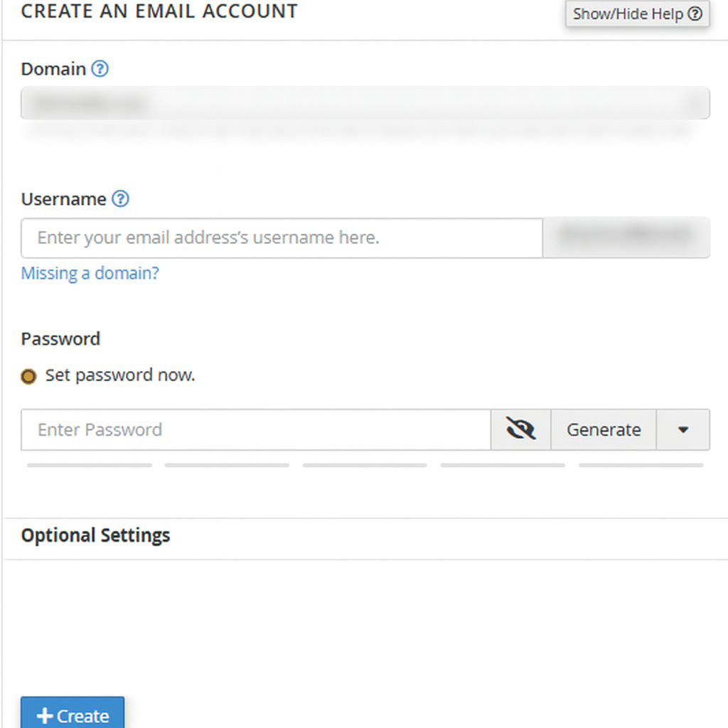Viewport: 728px width, 728px height.
Task: Click the domain suffix beside the username field
Action: click(x=626, y=237)
